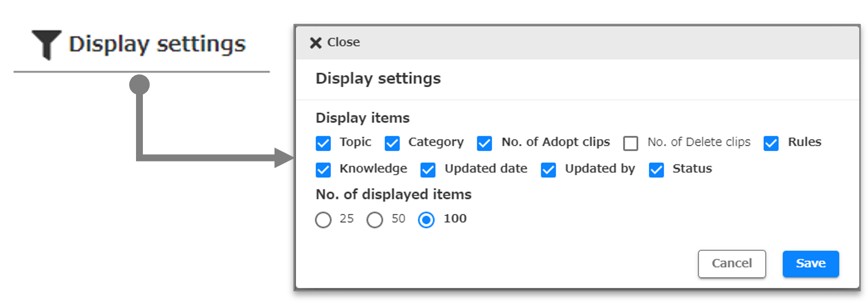Disable No. of Adopt clips checkbox
The width and height of the screenshot is (868, 302).
[x=484, y=143]
